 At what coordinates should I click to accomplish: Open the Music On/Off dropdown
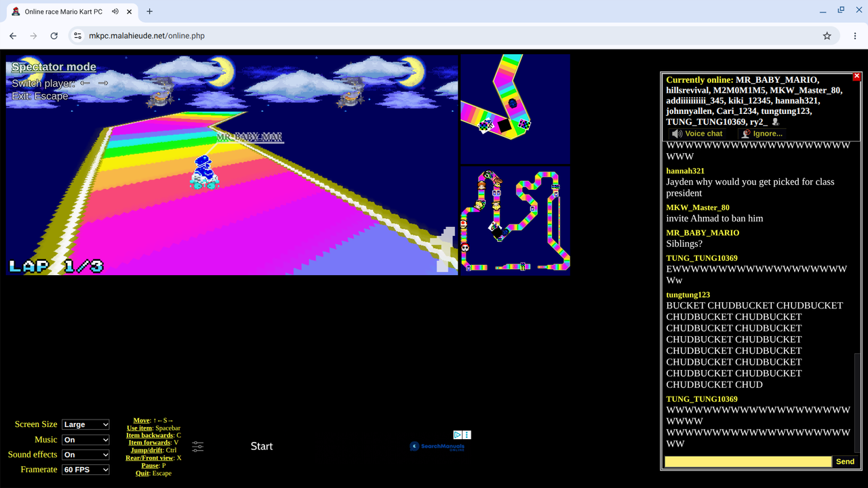click(85, 440)
